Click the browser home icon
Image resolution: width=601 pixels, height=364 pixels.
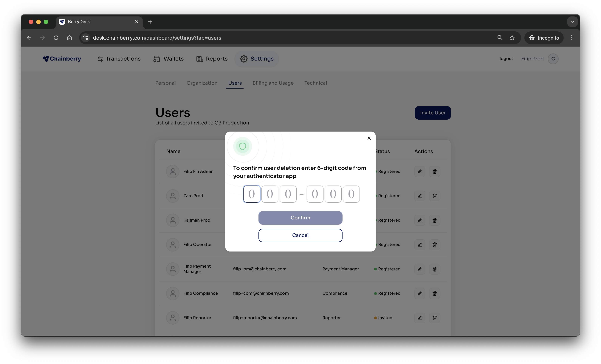click(69, 38)
